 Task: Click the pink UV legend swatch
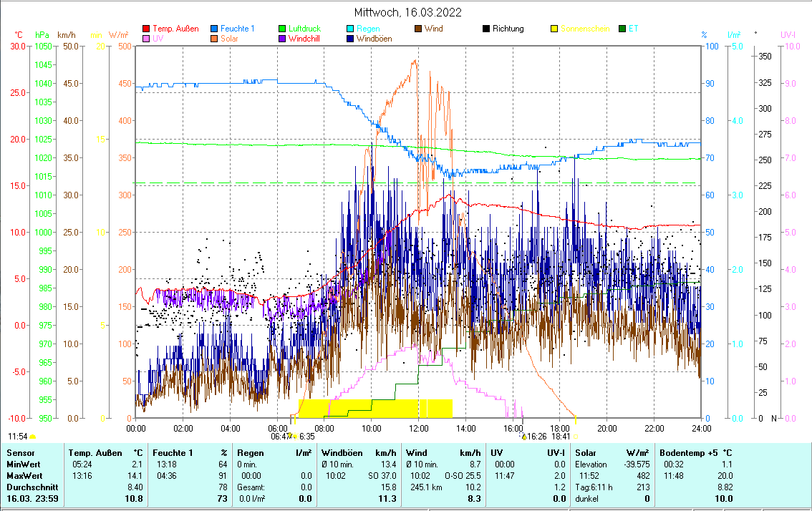(x=147, y=39)
